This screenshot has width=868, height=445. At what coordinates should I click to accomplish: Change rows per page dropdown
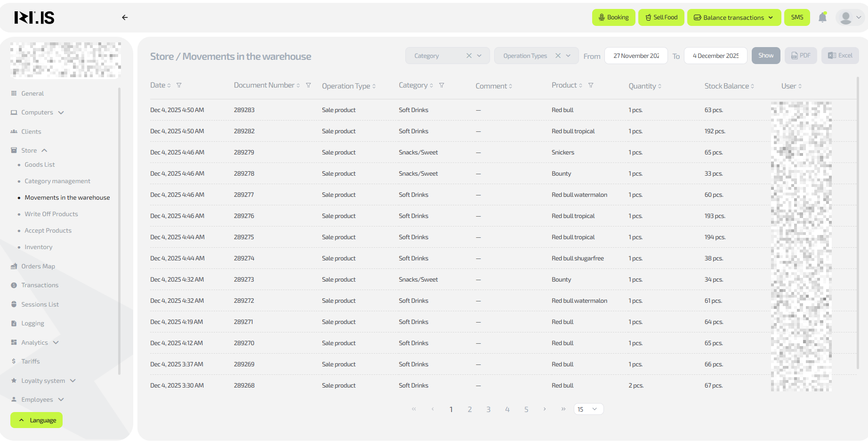click(588, 409)
